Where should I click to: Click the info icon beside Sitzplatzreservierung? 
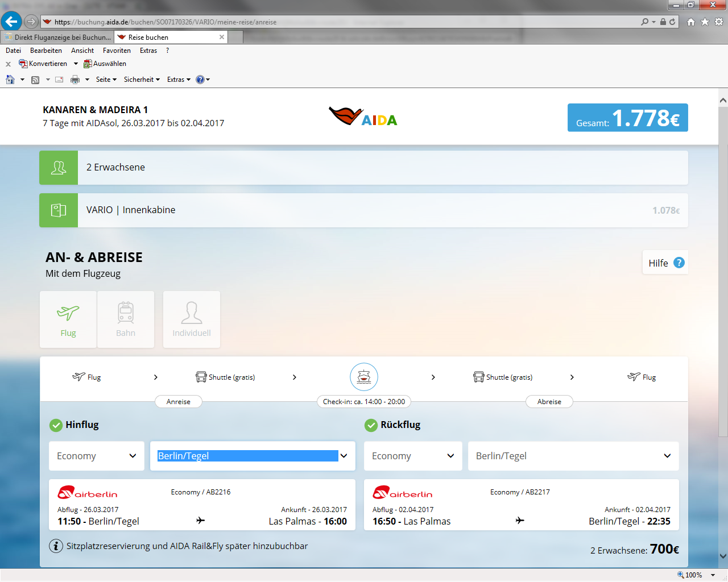coord(56,546)
